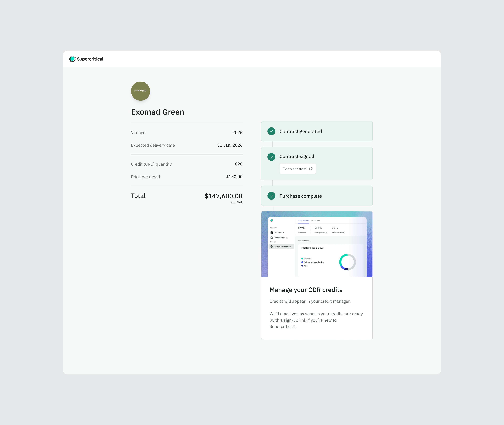The image size is (504, 425).
Task: Click the checkmark on Purchase complete step
Action: coord(271,196)
